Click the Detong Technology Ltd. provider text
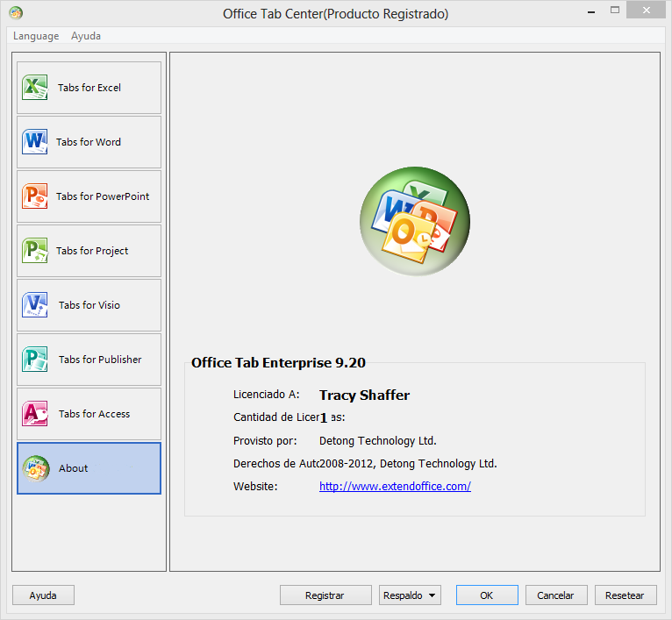 click(x=377, y=441)
